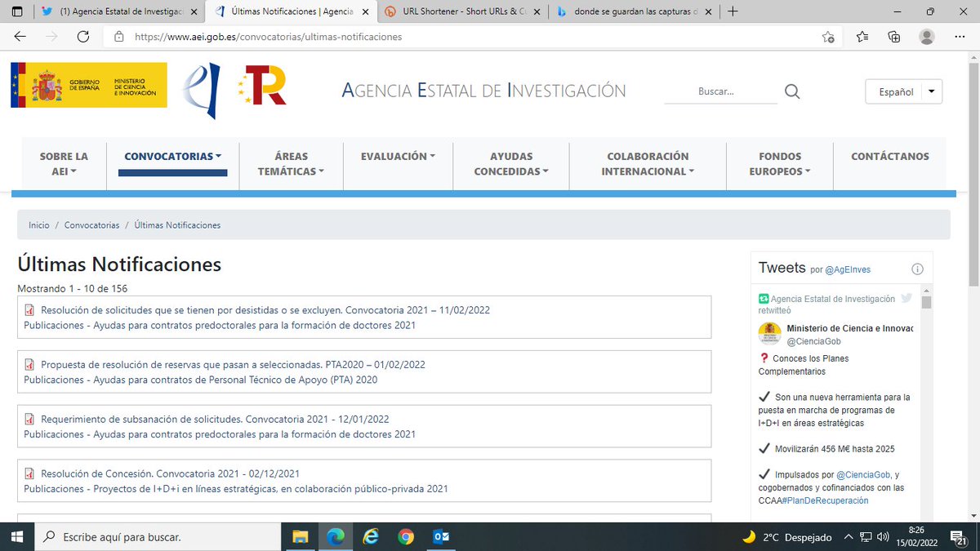Click PDF icon beside Resolución de Concesión
980x551 pixels.
click(x=29, y=474)
